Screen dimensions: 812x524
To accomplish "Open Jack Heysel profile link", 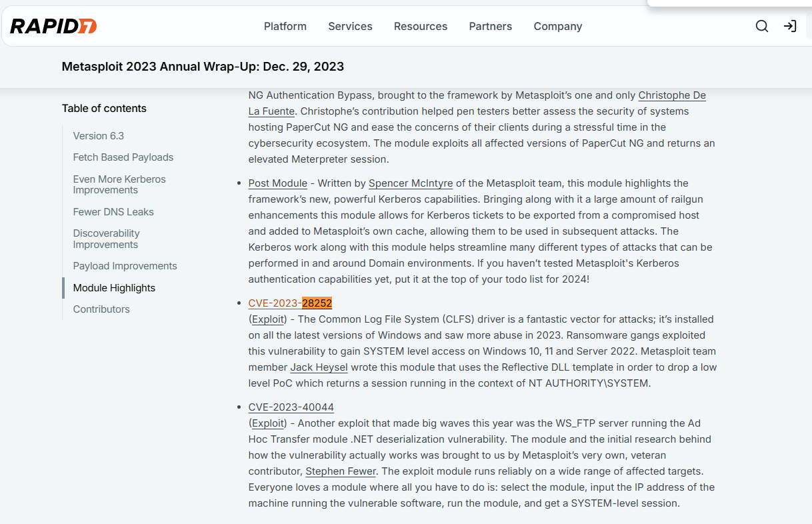I will click(319, 367).
